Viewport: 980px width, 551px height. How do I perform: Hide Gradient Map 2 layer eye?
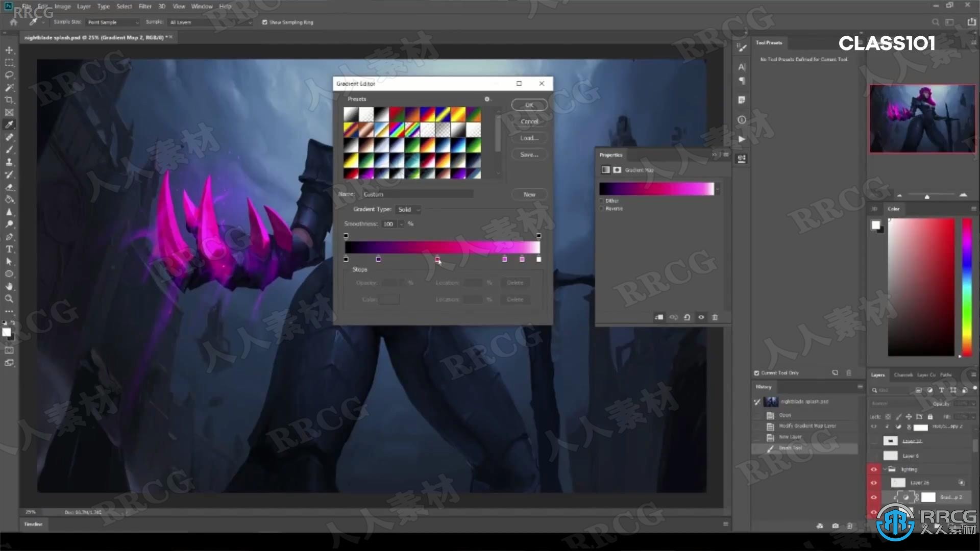point(874,497)
